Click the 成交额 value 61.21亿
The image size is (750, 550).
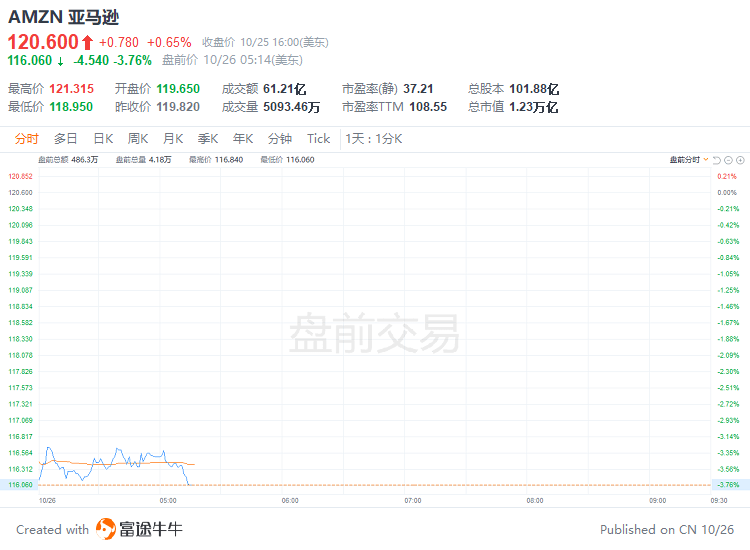pyautogui.click(x=285, y=89)
